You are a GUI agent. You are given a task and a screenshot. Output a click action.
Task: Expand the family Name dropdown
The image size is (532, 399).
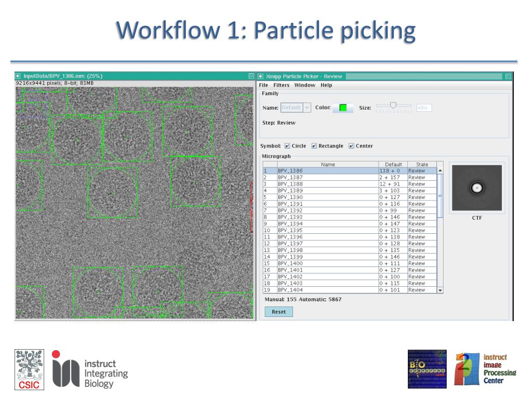coord(307,108)
